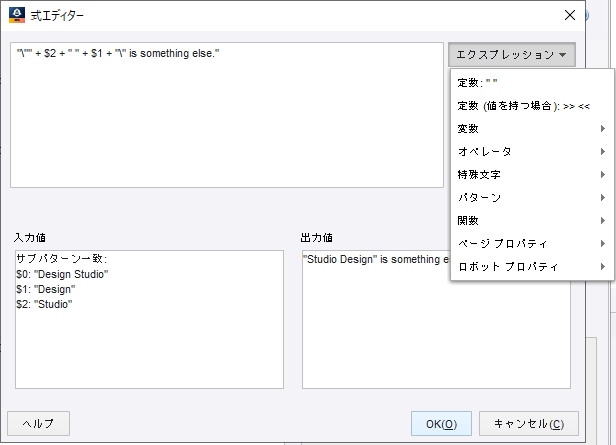
Task: Click the "Studio Design" is something output text
Action: [x=376, y=259]
